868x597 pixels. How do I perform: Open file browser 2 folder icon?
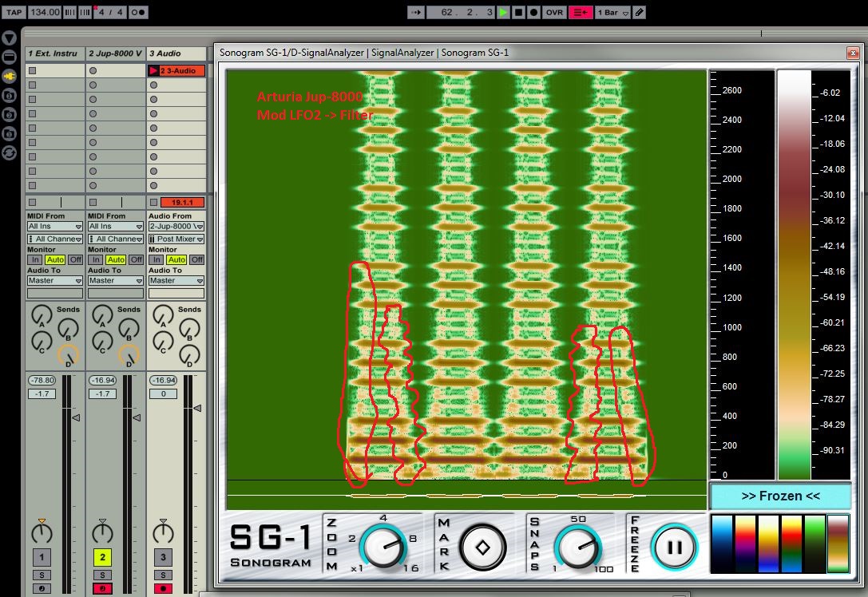point(9,114)
